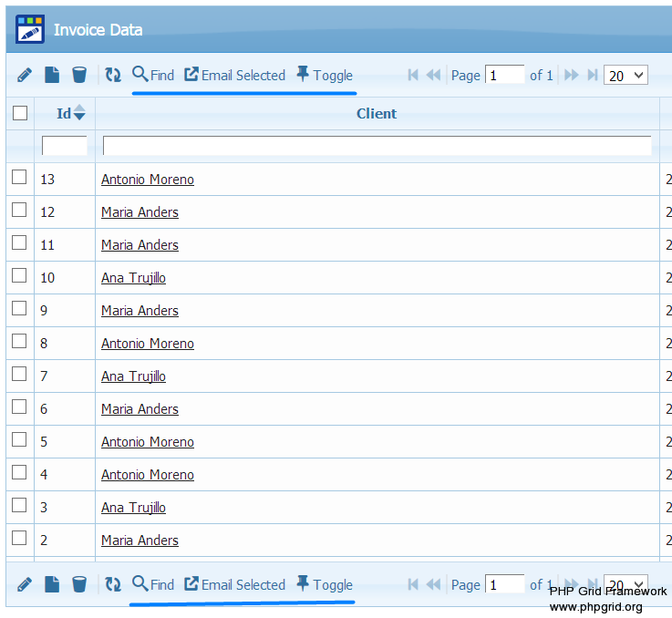Click the edit pencil icon in top toolbar
Screen dimensions: 672x618
point(25,75)
